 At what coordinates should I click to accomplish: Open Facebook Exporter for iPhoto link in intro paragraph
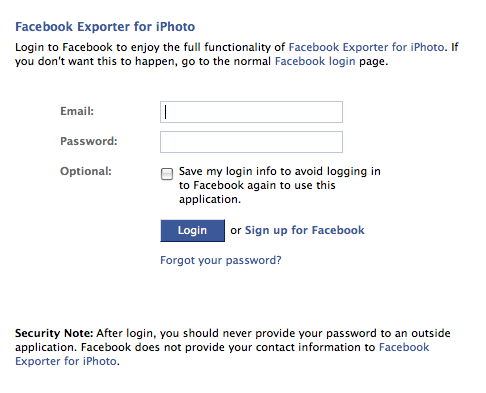366,47
